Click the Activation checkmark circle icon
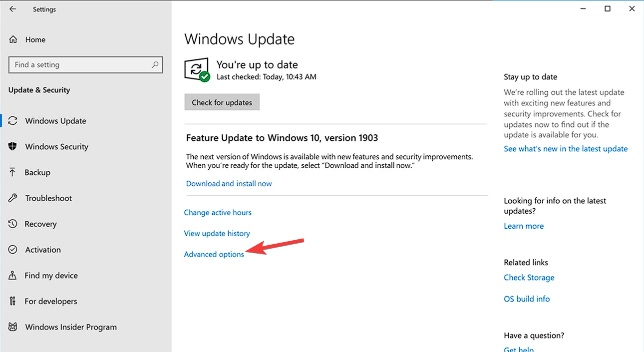Viewport: 644px width, 352px height. 13,250
